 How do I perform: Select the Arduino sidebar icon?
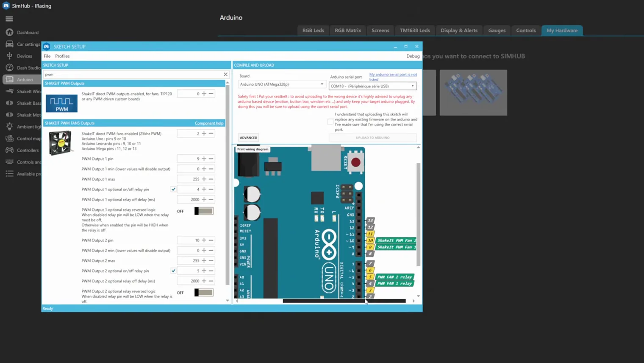(x=9, y=79)
